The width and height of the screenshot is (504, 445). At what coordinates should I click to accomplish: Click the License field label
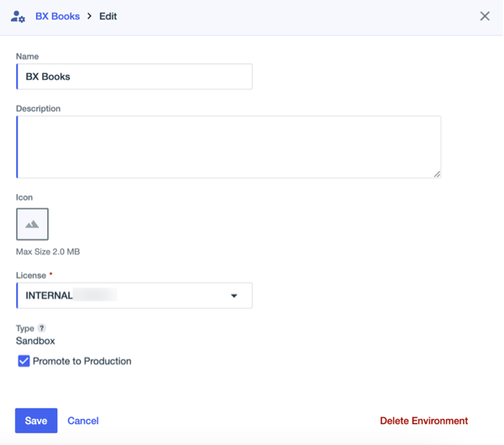pyautogui.click(x=32, y=275)
